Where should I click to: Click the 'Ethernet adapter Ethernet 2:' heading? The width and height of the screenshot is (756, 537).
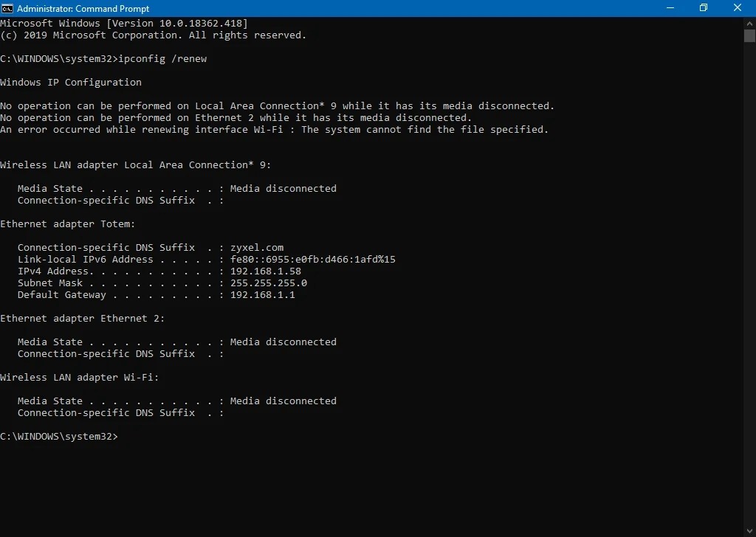(83, 319)
